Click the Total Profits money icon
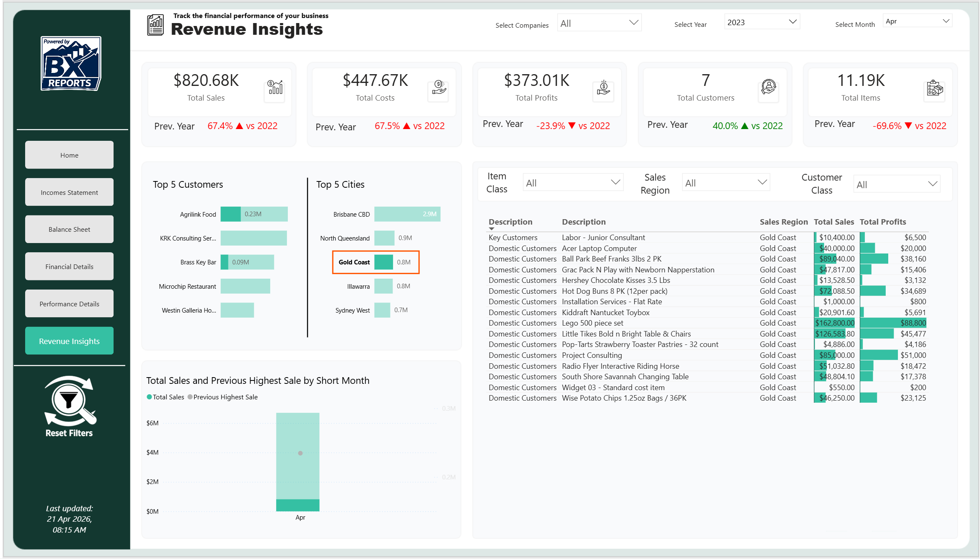The image size is (980, 559). pos(603,88)
